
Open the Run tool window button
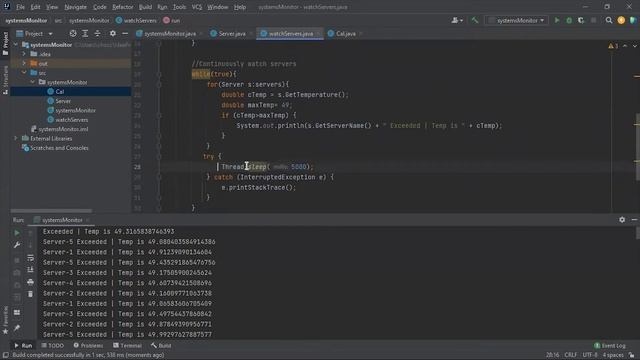[23, 345]
